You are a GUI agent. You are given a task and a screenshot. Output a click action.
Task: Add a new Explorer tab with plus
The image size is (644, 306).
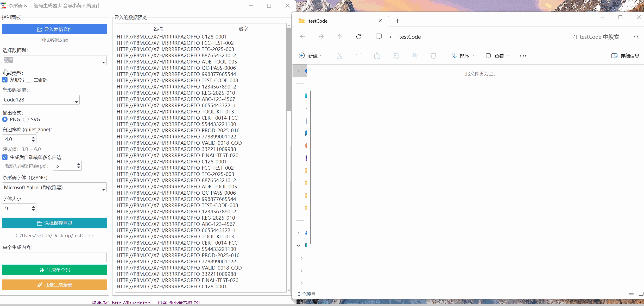[x=397, y=21]
